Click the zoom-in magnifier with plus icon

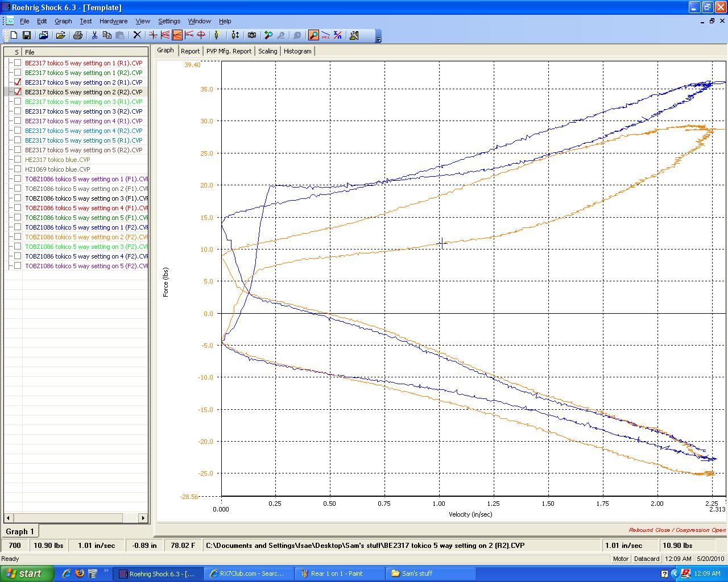pyautogui.click(x=268, y=35)
